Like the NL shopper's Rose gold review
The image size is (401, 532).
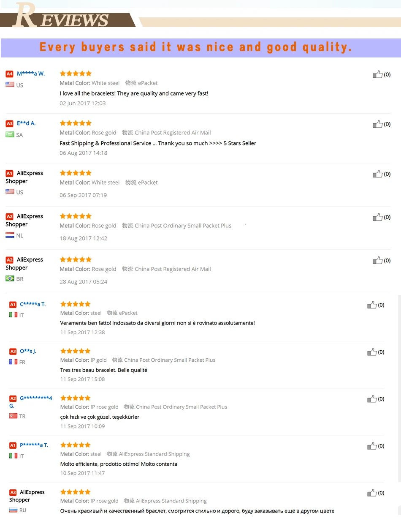click(377, 217)
